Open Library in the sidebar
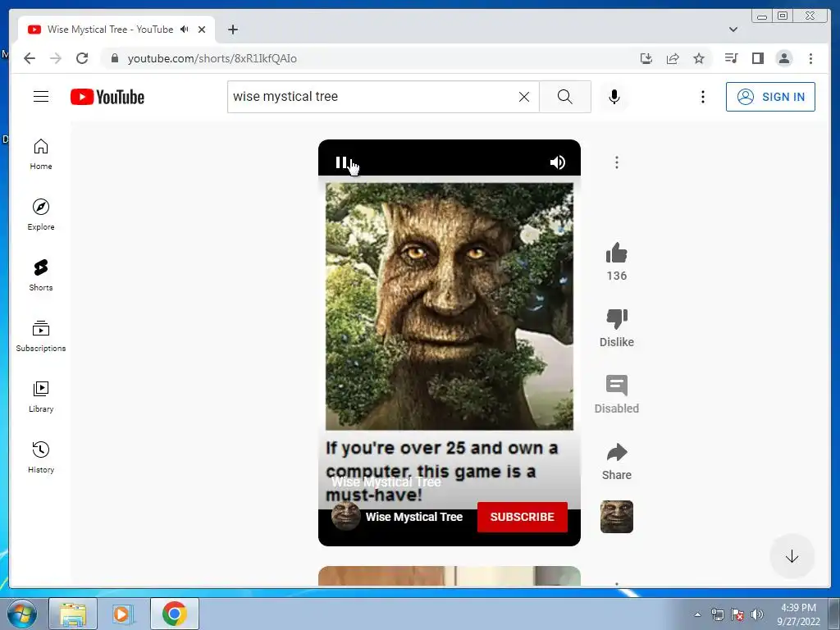The image size is (840, 630). pyautogui.click(x=41, y=396)
